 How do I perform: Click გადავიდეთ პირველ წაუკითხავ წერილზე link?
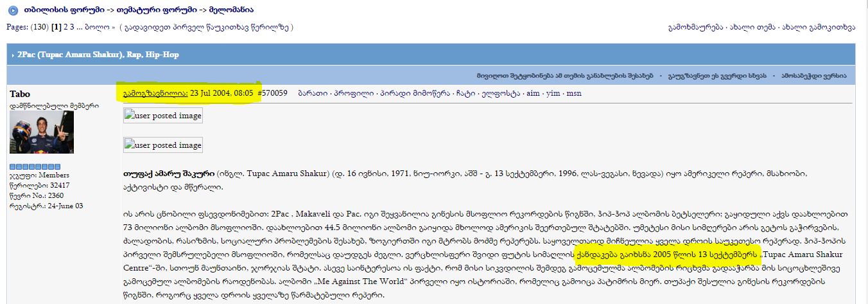(207, 28)
